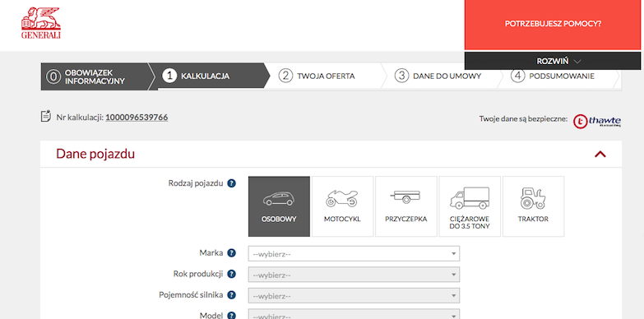Click the thawte security seal
Screen dimensions: 644x319
[x=597, y=121]
